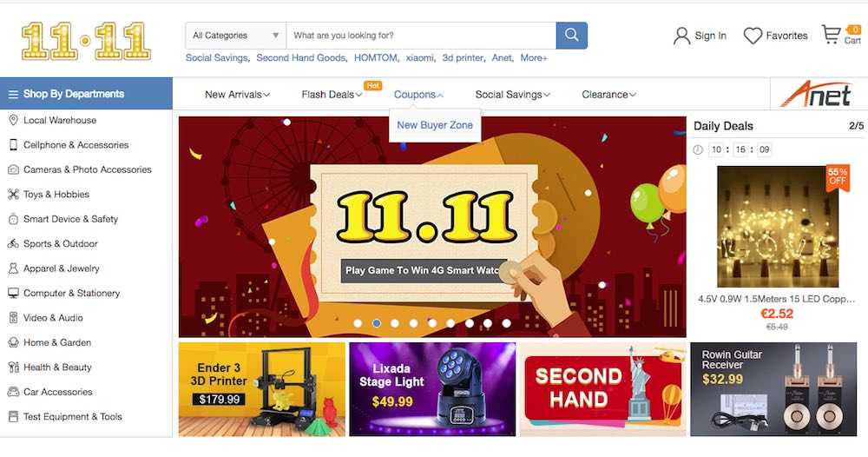Expand the Flash Deals menu
Viewport: 868px width, 457px height.
(332, 95)
